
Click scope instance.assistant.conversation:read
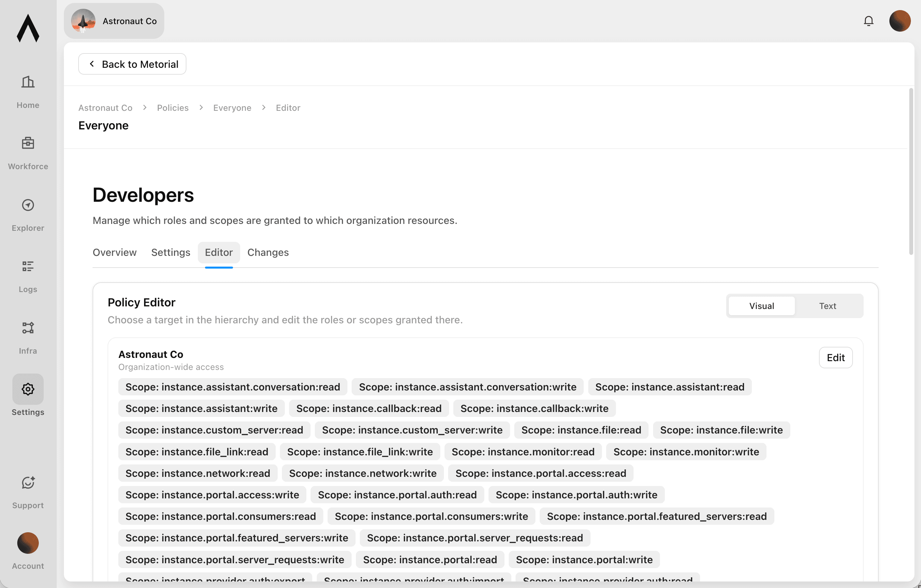pos(233,387)
